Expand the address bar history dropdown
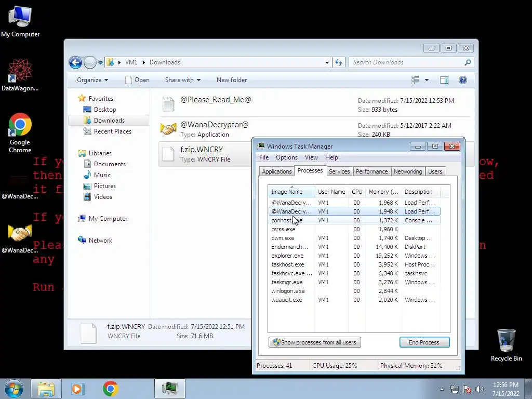The image size is (532, 399). pos(327,62)
